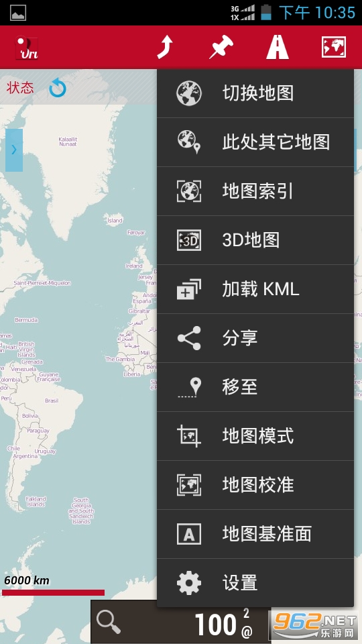Tap the Kalaallit Nunaat map label
The width and height of the screenshot is (362, 644).
(68, 142)
